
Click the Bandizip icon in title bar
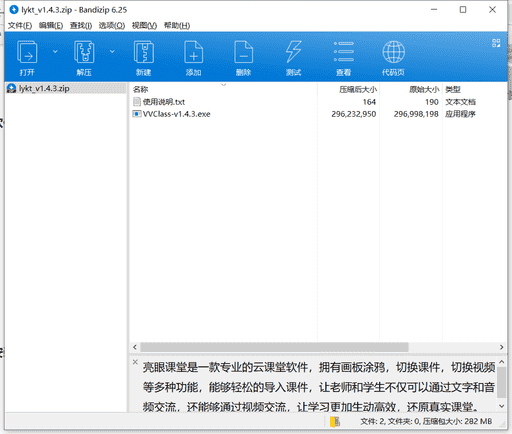point(14,10)
